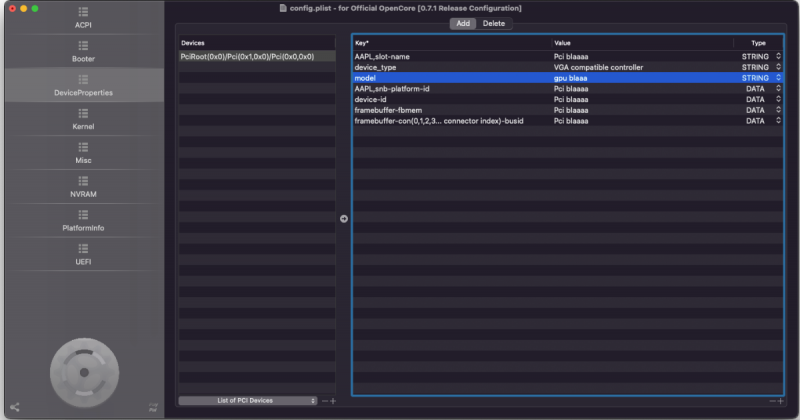This screenshot has width=800, height=420.
Task: Change type stepper for AAPL,slot-name row
Action: (x=778, y=56)
